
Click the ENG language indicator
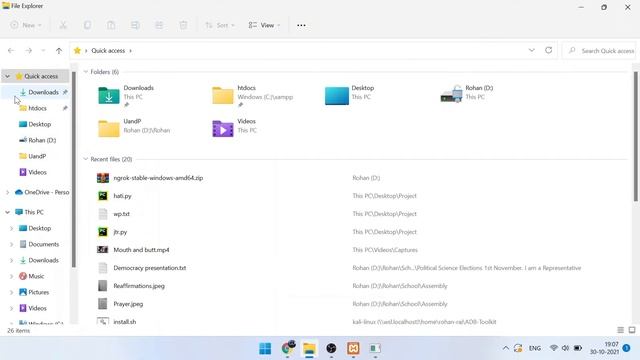point(535,348)
